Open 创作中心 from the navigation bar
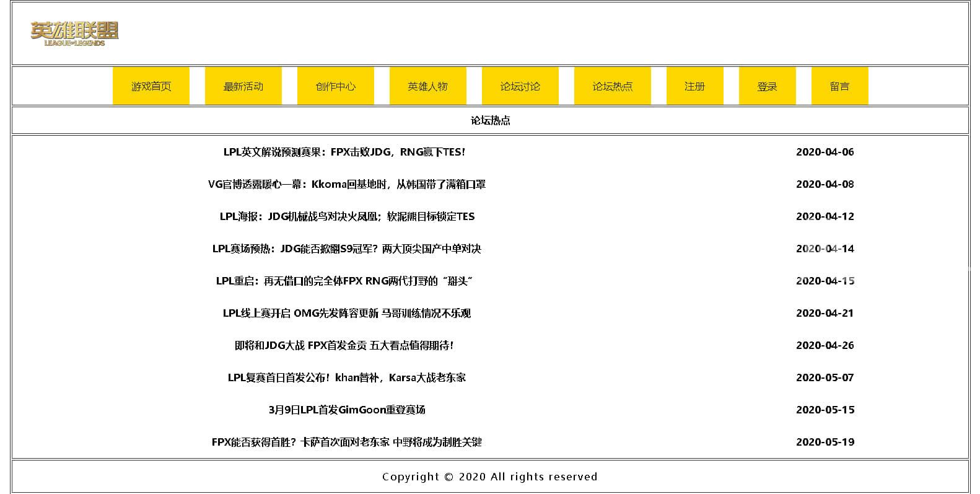The image size is (980, 494). 336,86
